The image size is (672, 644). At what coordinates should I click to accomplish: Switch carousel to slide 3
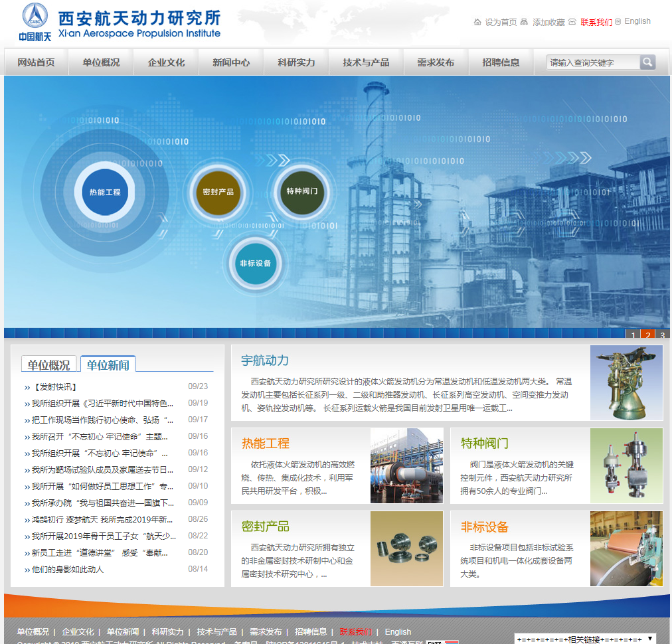point(661,335)
